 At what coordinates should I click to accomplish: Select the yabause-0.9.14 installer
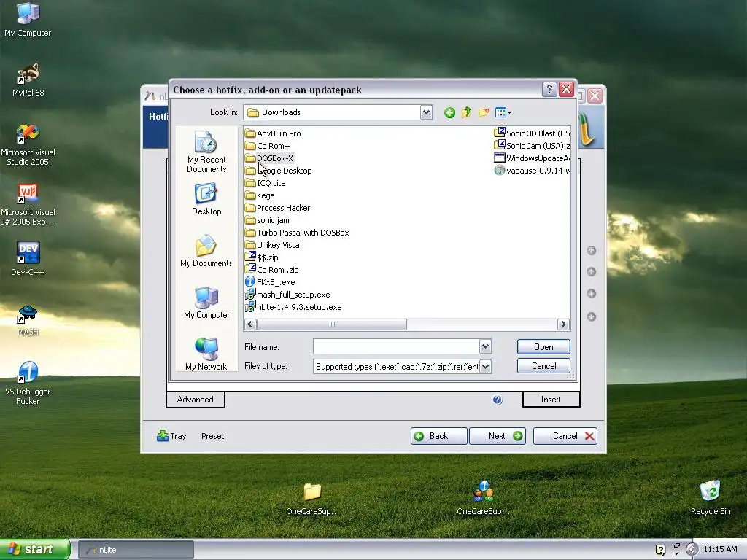click(532, 171)
